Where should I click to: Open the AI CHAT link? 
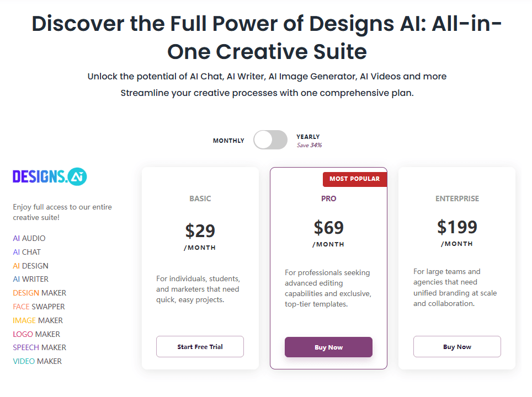tap(27, 252)
